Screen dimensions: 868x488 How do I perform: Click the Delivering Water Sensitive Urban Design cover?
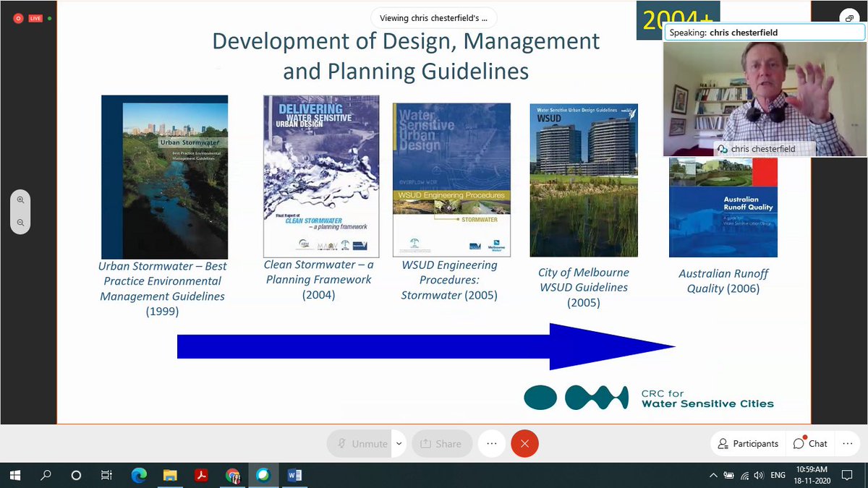pos(320,176)
